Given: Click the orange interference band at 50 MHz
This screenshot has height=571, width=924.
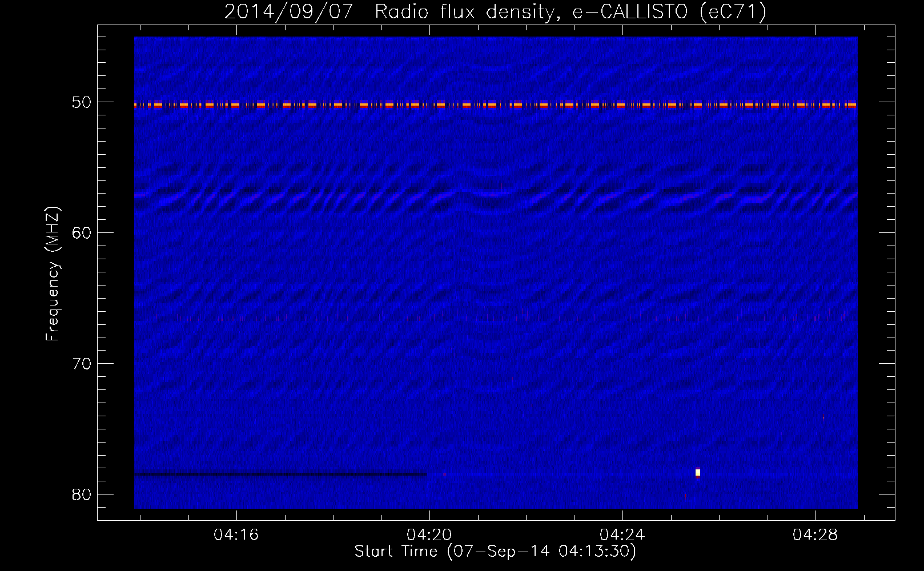Looking at the screenshot, I should coord(496,105).
